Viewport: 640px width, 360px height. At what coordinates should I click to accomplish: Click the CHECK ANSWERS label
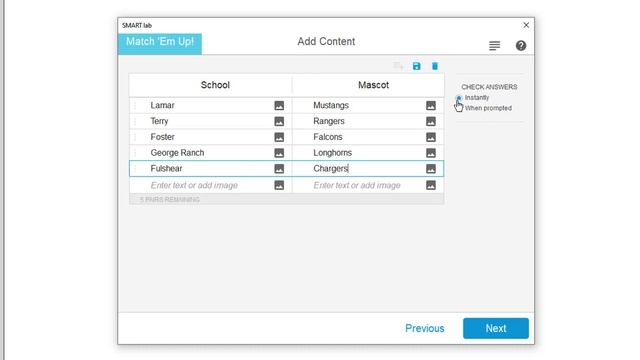(489, 87)
